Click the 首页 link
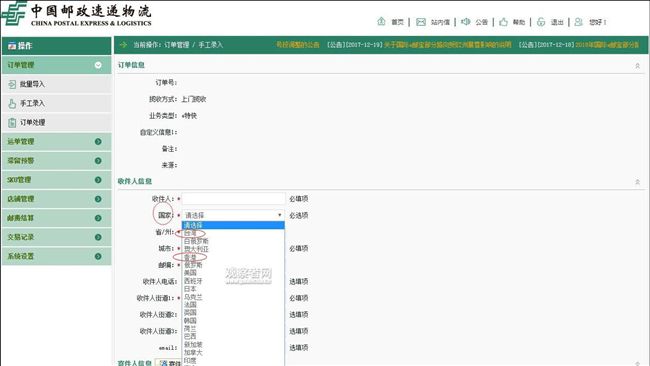 (397, 22)
